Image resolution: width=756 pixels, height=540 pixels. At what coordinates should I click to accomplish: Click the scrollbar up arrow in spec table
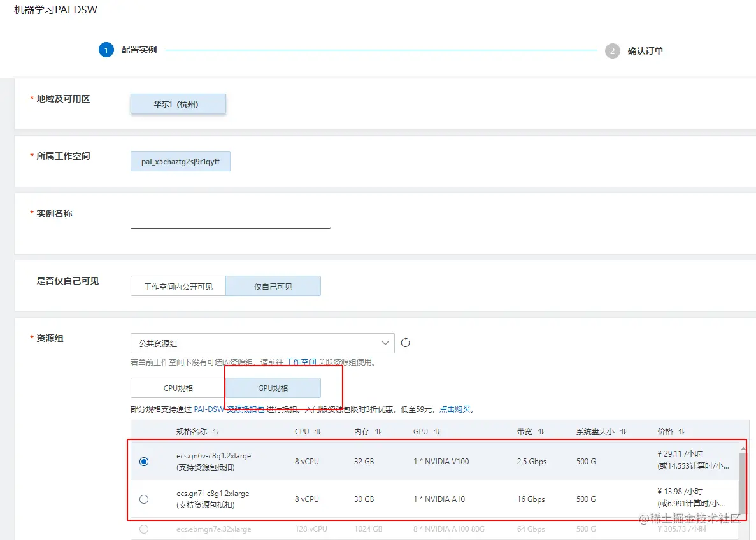pos(743,448)
